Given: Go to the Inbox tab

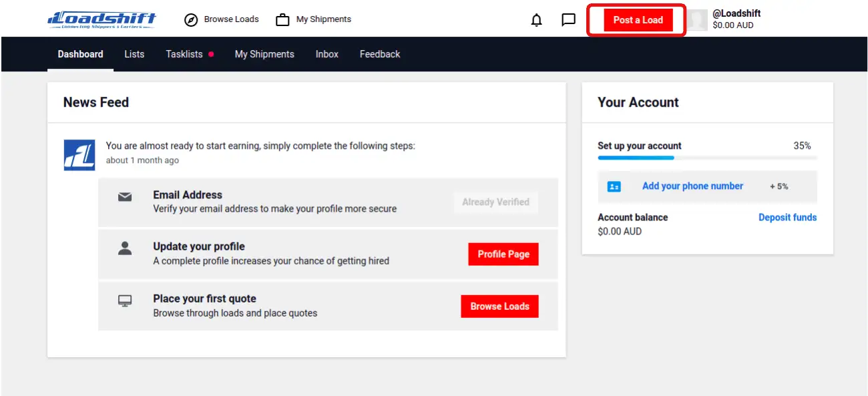Looking at the screenshot, I should click(x=327, y=54).
